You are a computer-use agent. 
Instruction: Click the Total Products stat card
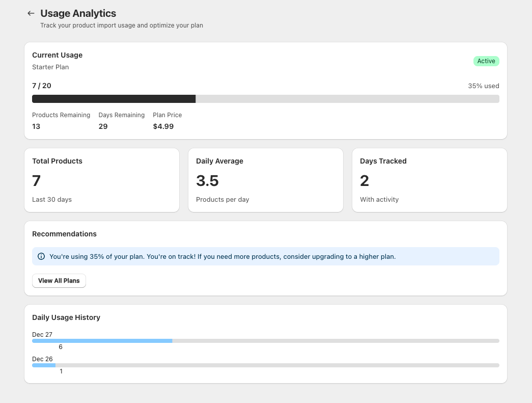(101, 180)
